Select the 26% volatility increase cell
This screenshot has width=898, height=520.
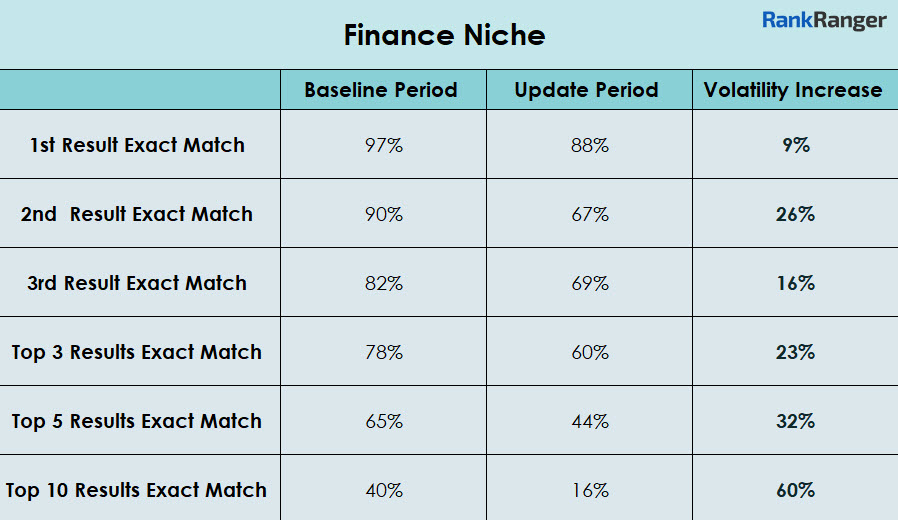tap(796, 214)
